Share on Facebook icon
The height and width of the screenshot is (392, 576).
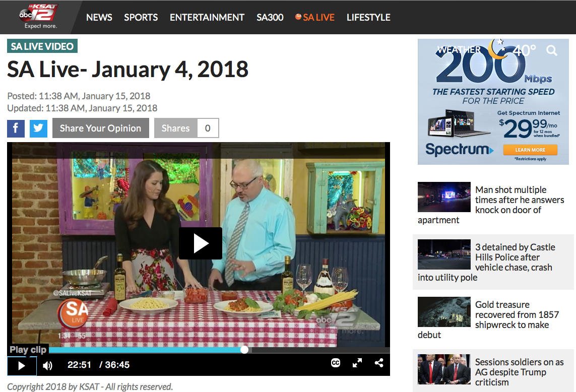pyautogui.click(x=16, y=128)
